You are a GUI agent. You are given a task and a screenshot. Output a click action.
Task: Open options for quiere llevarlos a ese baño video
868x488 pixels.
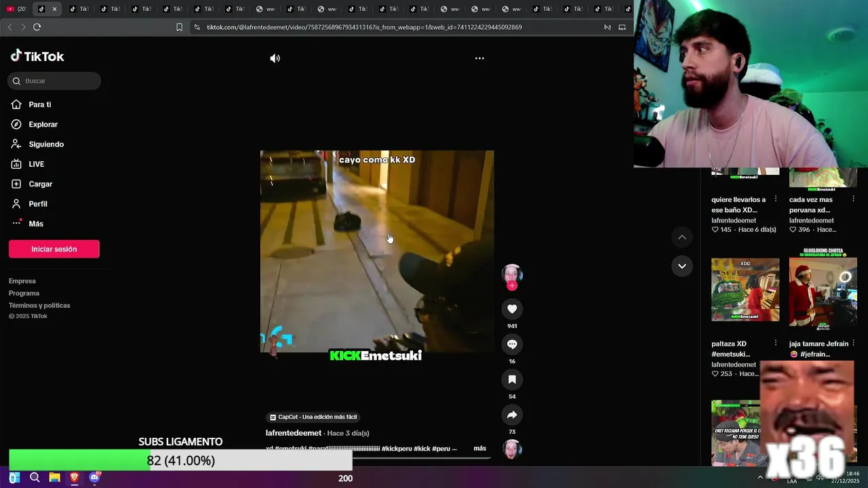point(776,200)
